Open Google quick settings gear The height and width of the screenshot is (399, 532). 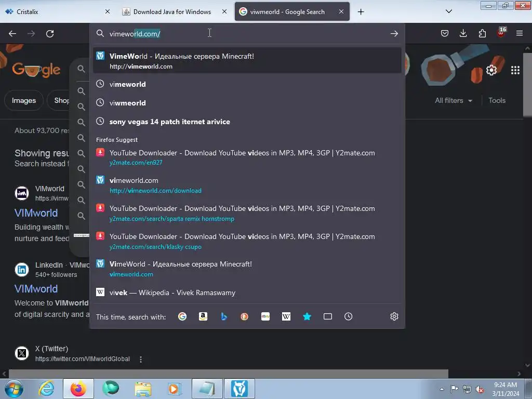[491, 70]
